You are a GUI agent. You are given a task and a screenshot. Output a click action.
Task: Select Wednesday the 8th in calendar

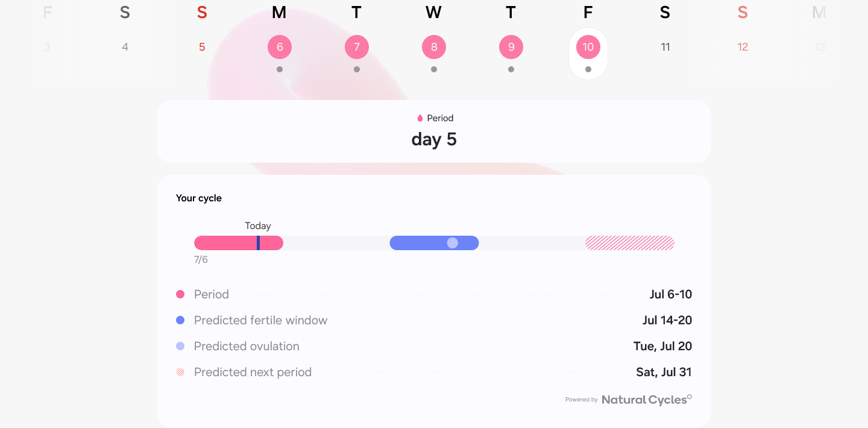tap(434, 47)
